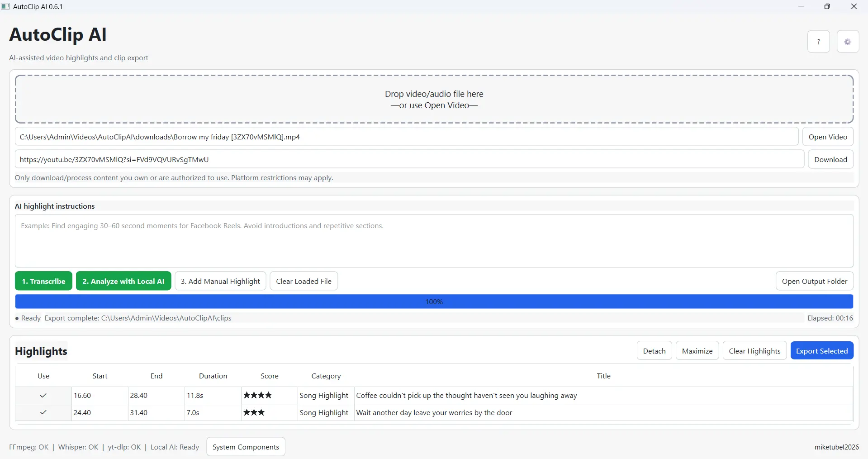Open System Components
Image resolution: width=868 pixels, height=459 pixels.
coord(246,447)
